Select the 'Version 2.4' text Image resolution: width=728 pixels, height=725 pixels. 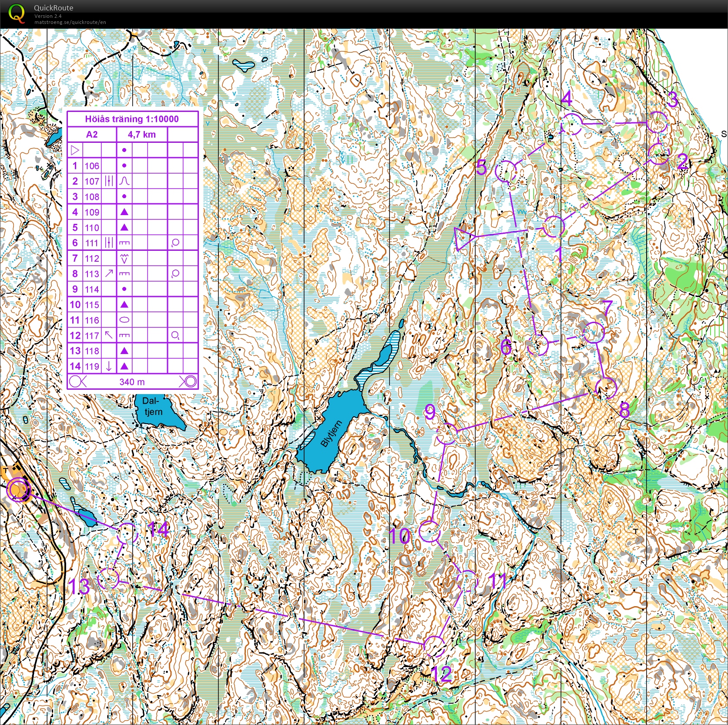tap(48, 16)
